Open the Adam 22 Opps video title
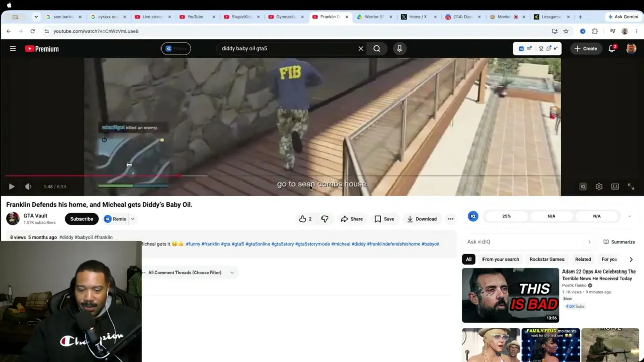Screen dimensions: 644x362 click(599, 275)
